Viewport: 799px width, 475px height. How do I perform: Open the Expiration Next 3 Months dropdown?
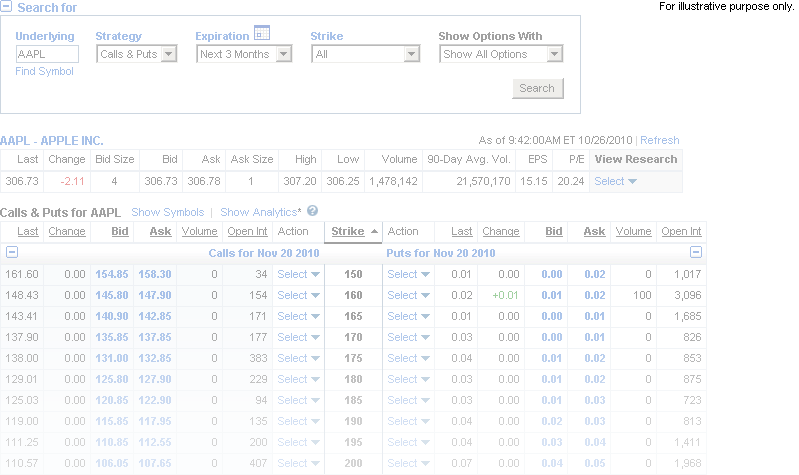pyautogui.click(x=244, y=55)
